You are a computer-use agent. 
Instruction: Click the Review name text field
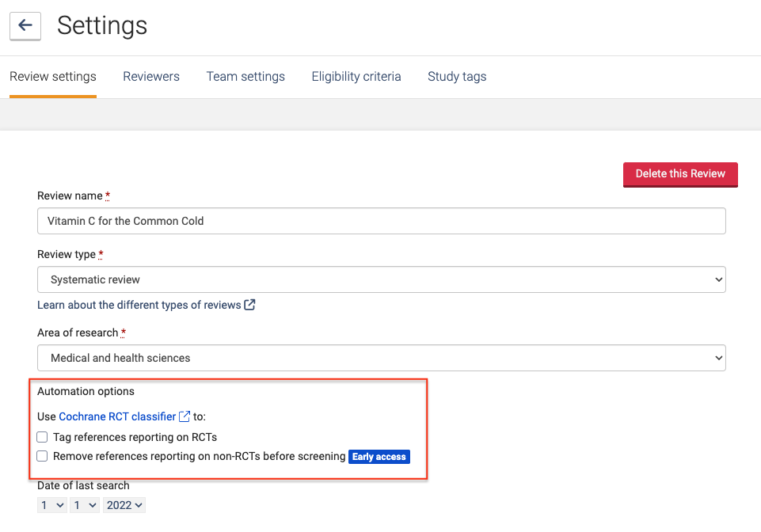[x=381, y=221]
